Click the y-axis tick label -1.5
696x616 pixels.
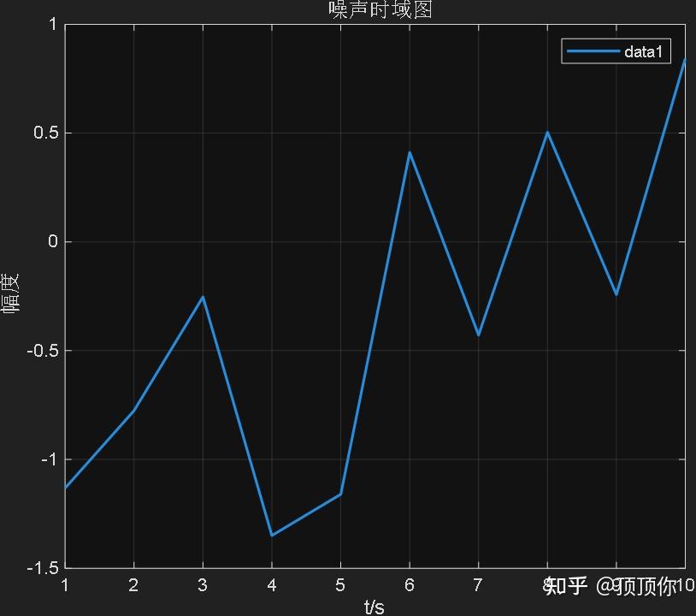pyautogui.click(x=43, y=568)
